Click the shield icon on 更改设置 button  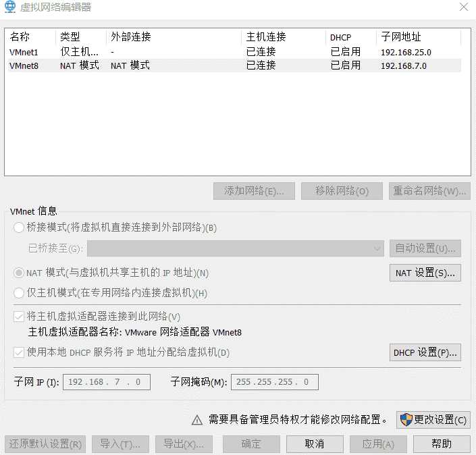point(406,420)
